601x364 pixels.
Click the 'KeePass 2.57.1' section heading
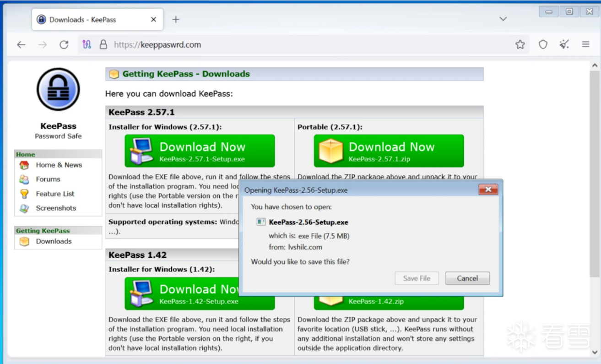(x=141, y=112)
